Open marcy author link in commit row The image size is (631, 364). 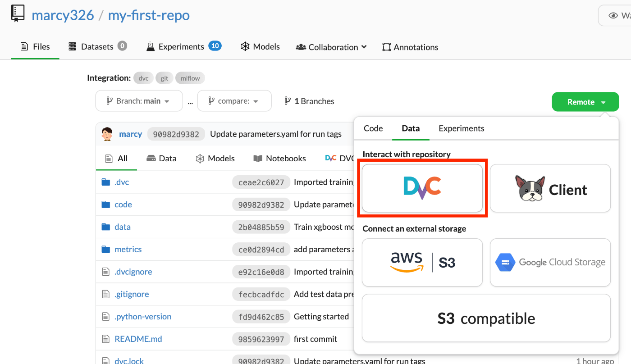[x=130, y=134]
